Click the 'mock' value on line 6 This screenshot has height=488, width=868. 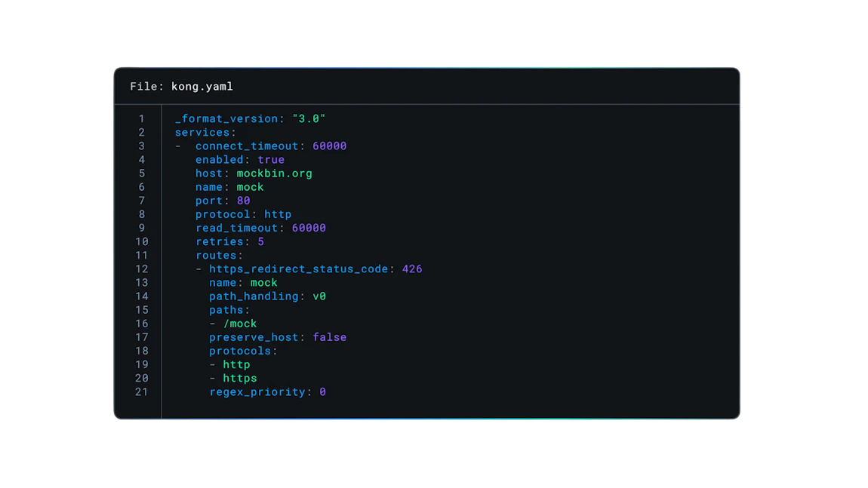(251, 187)
